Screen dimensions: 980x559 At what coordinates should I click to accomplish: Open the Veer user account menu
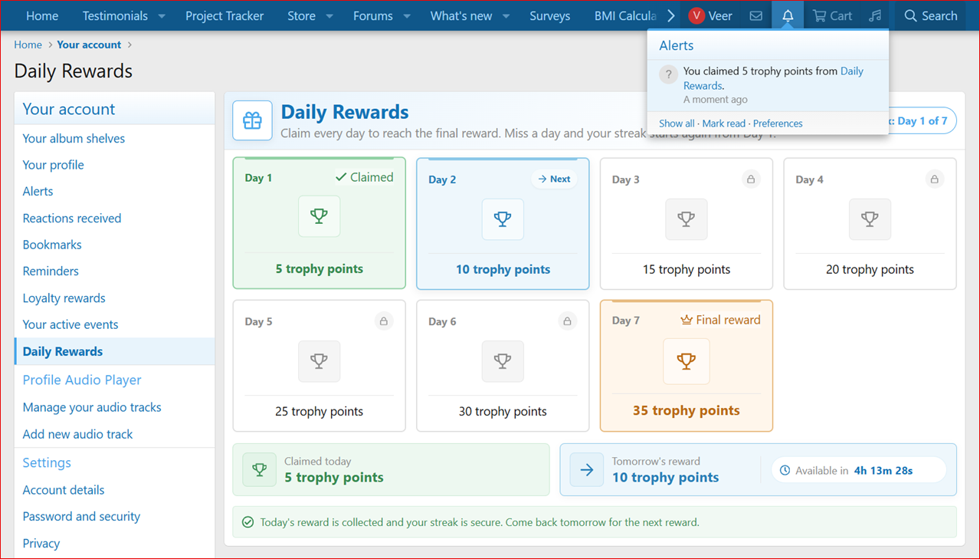click(710, 15)
